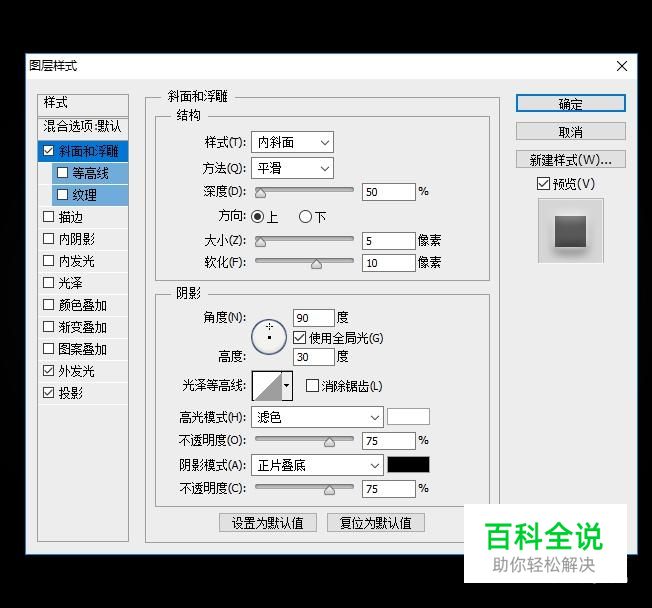The width and height of the screenshot is (652, 608).
Task: Click shadow 不透明度(C) field showing 75
Action: (389, 489)
